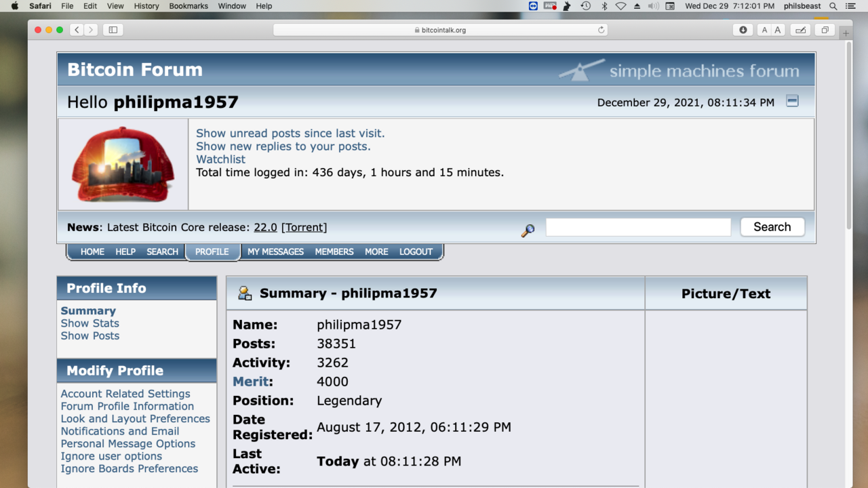Select the PROFILE tab
This screenshot has width=868, height=488.
coord(212,251)
